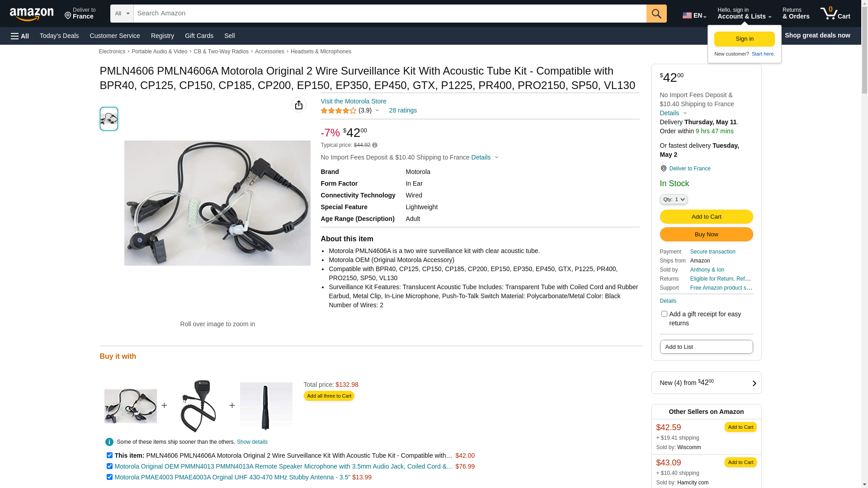Click the Amazon logo
Screen dimensions: 868x488
(32, 14)
